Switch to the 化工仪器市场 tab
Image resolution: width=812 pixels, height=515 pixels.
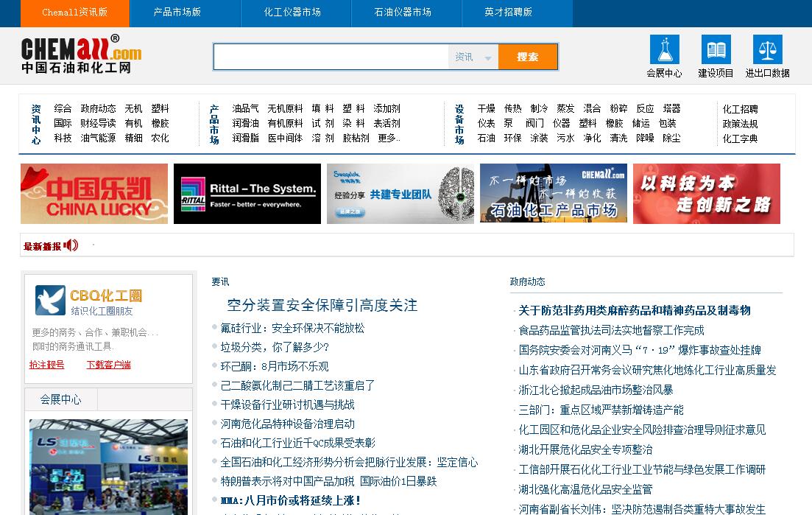coord(292,13)
